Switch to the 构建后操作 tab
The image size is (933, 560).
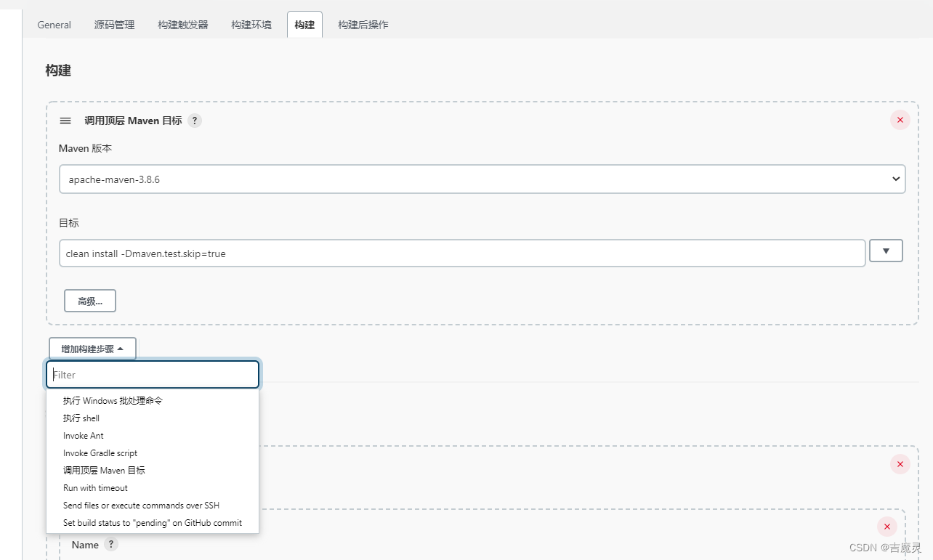click(362, 24)
